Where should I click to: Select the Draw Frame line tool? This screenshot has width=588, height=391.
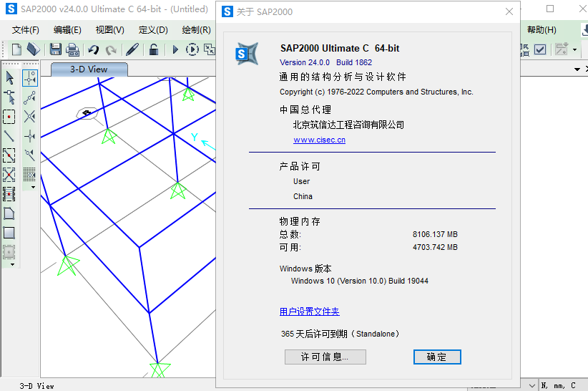pyautogui.click(x=9, y=136)
